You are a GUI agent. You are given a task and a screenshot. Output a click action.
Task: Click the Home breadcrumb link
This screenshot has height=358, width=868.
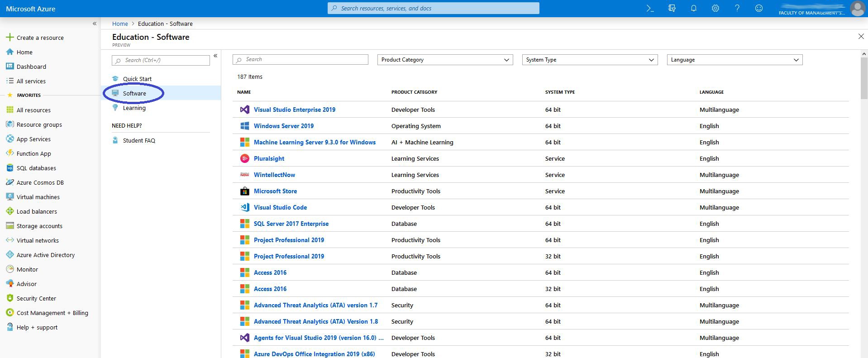[120, 24]
